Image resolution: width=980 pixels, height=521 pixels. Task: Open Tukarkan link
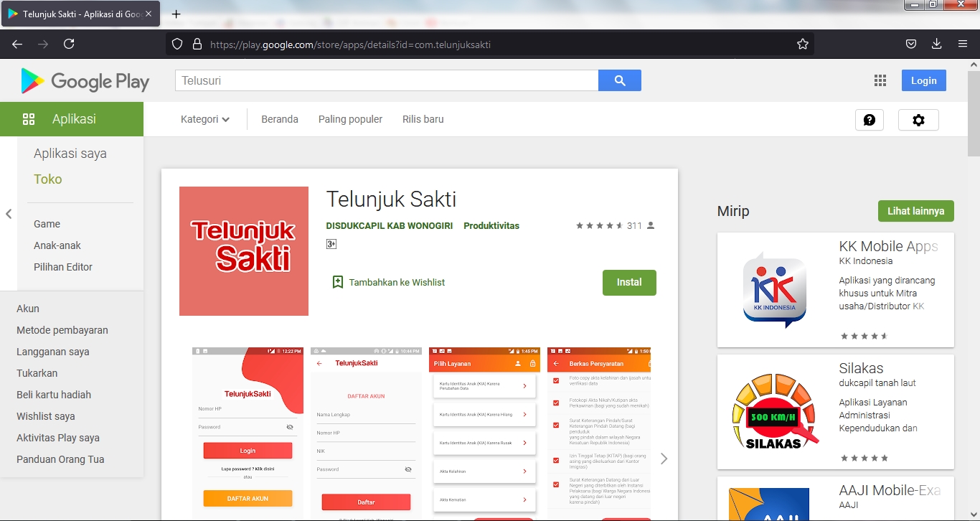tap(37, 373)
